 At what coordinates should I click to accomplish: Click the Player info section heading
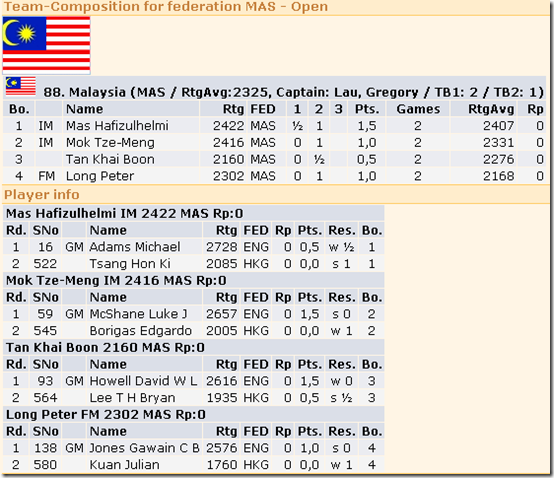[x=42, y=195]
